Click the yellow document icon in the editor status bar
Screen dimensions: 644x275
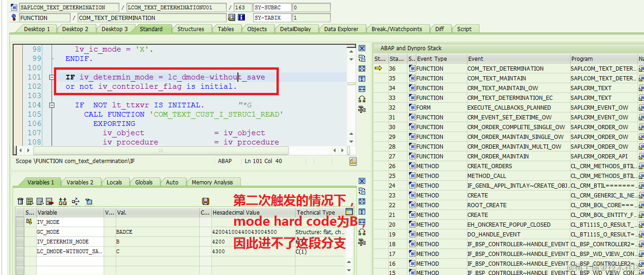click(353, 161)
